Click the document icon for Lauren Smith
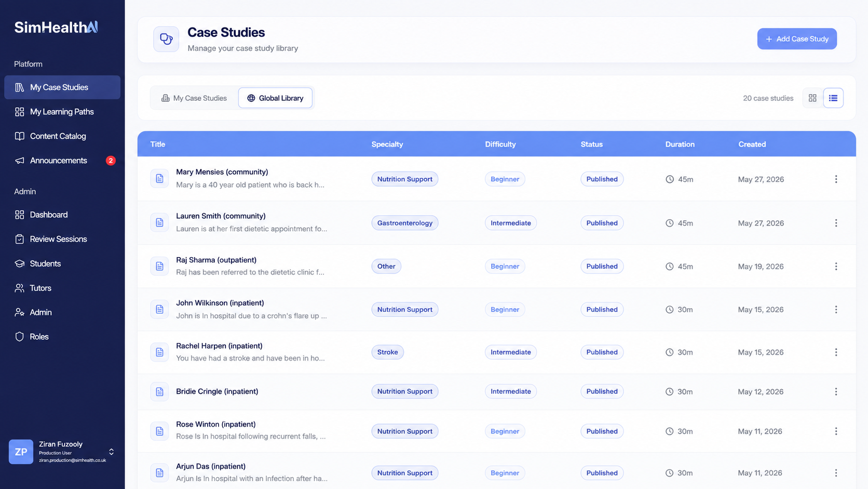Image resolution: width=868 pixels, height=489 pixels. [159, 222]
